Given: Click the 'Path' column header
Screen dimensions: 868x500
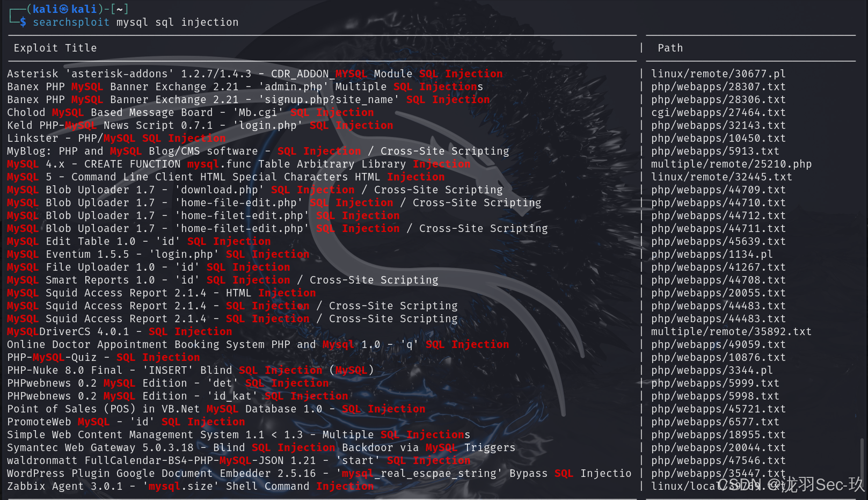Looking at the screenshot, I should [x=670, y=48].
